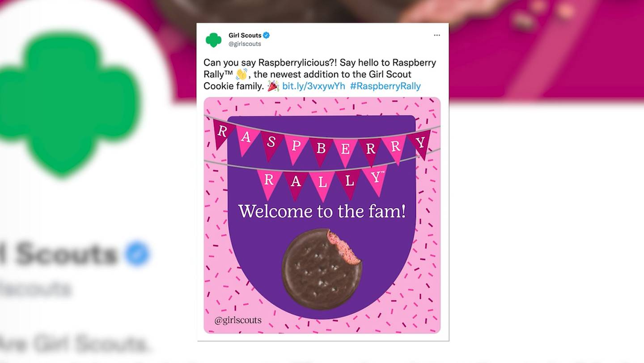Click the 'Welcome to the fam!' text
The height and width of the screenshot is (363, 644).
[x=322, y=211]
